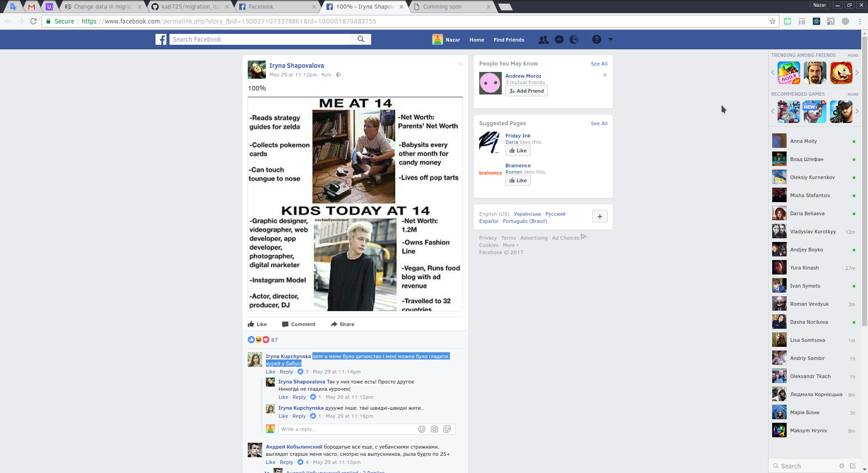This screenshot has height=473, width=868.
Task: Click the Facebook logo icon in header
Action: (x=161, y=39)
